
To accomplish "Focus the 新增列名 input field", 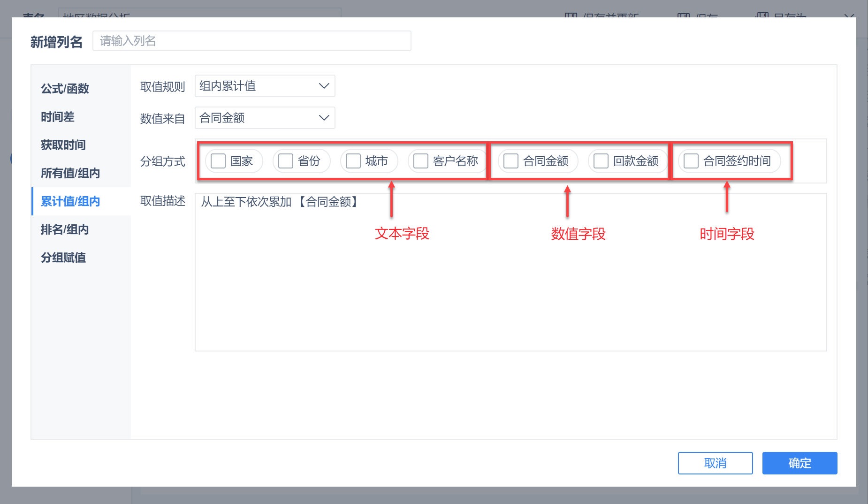I will click(252, 41).
